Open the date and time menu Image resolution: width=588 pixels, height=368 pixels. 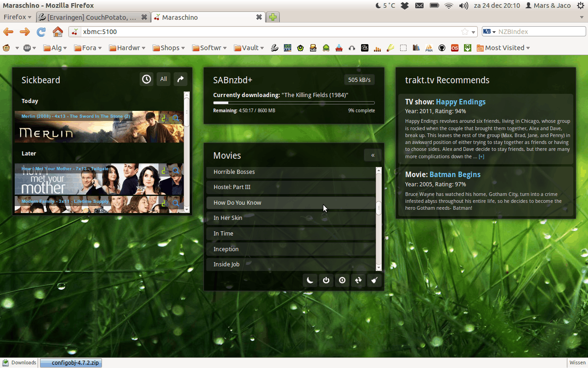(497, 6)
